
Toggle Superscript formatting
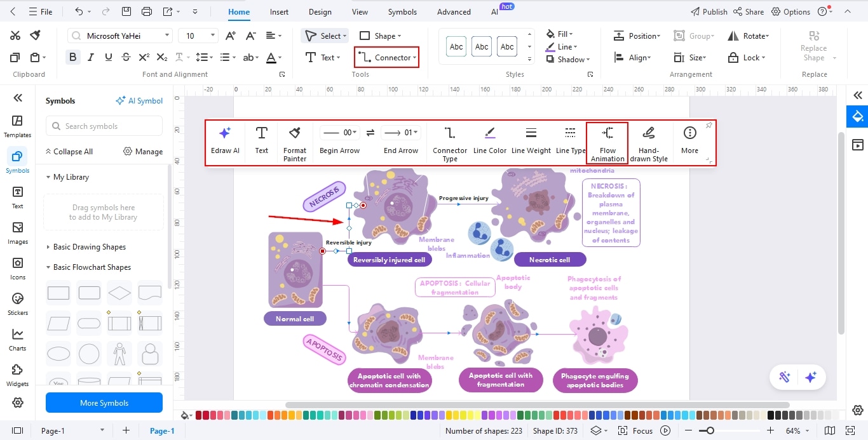coord(144,57)
